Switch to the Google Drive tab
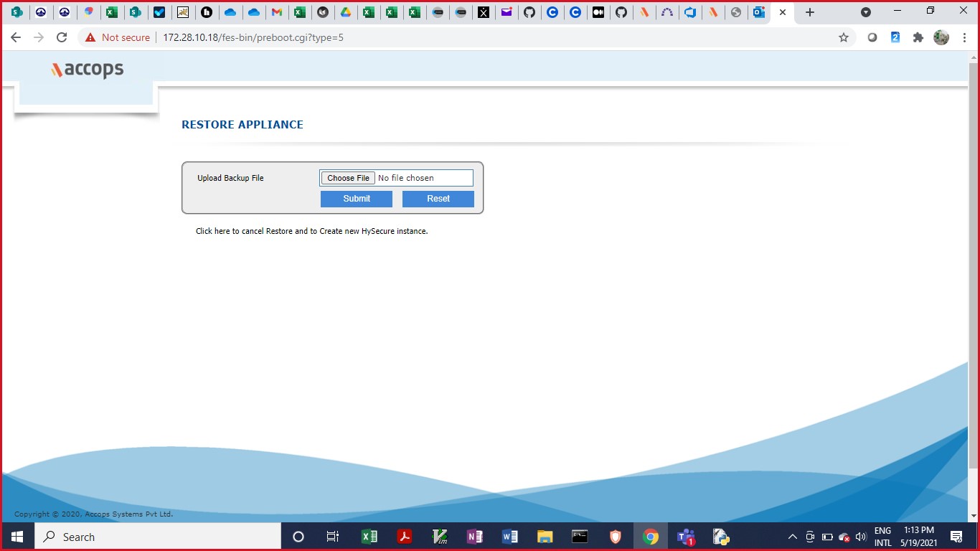This screenshot has height=551, width=980. coord(345,12)
